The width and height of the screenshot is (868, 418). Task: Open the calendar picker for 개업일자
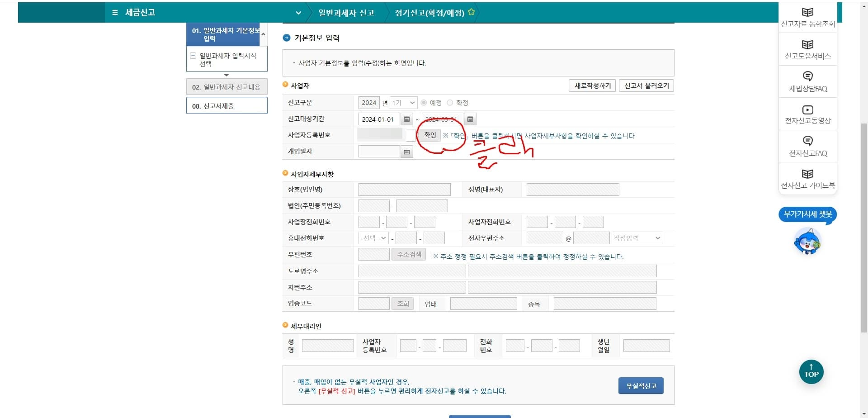[406, 152]
